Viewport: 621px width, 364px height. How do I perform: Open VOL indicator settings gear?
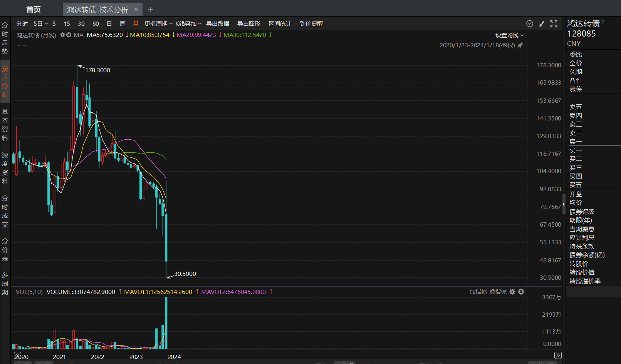[x=512, y=292]
